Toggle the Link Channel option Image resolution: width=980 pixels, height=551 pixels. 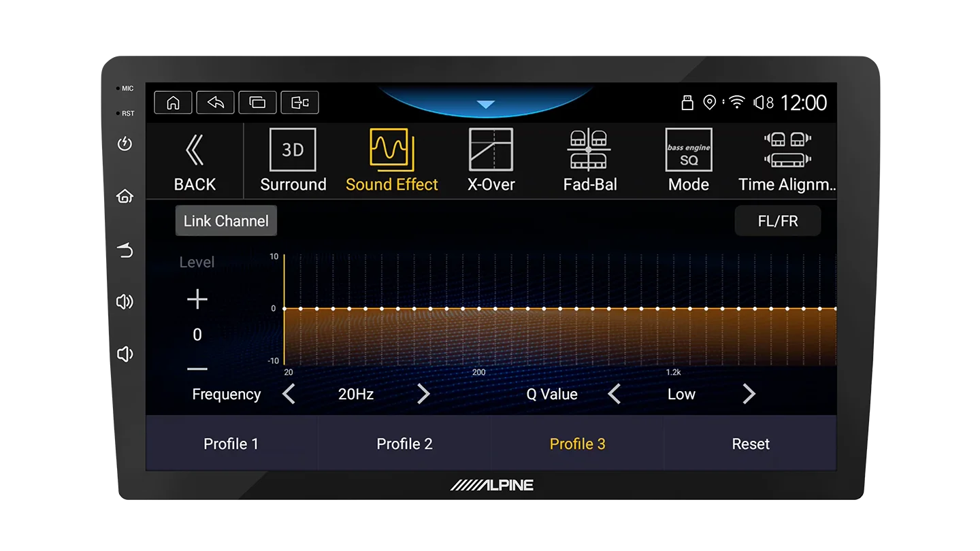pos(225,220)
